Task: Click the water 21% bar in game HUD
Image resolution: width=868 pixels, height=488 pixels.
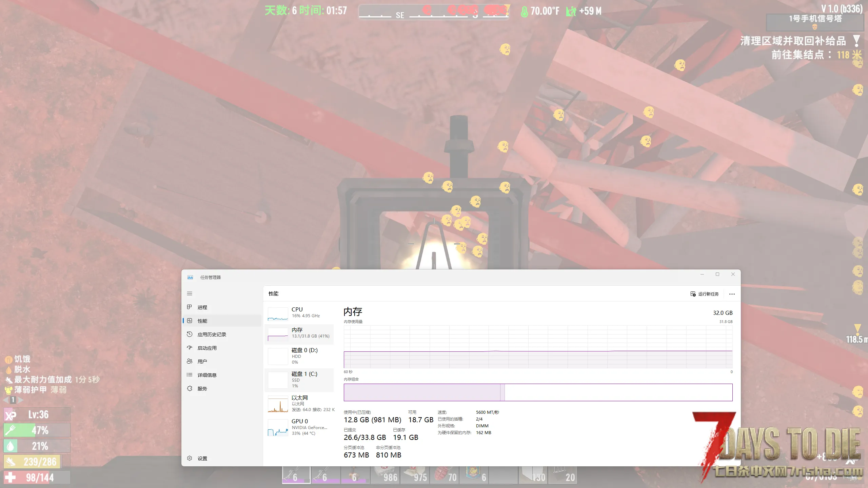Action: 37,446
